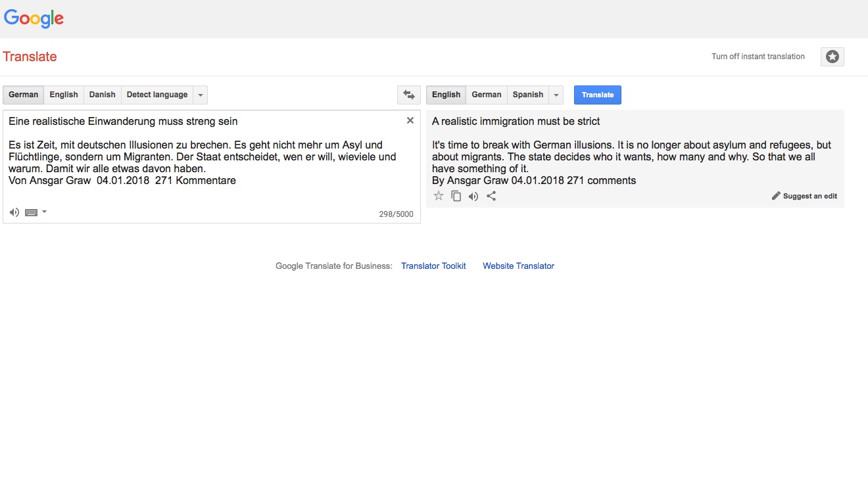Open the virtual keyboard input tool
The height and width of the screenshot is (493, 868).
point(31,212)
